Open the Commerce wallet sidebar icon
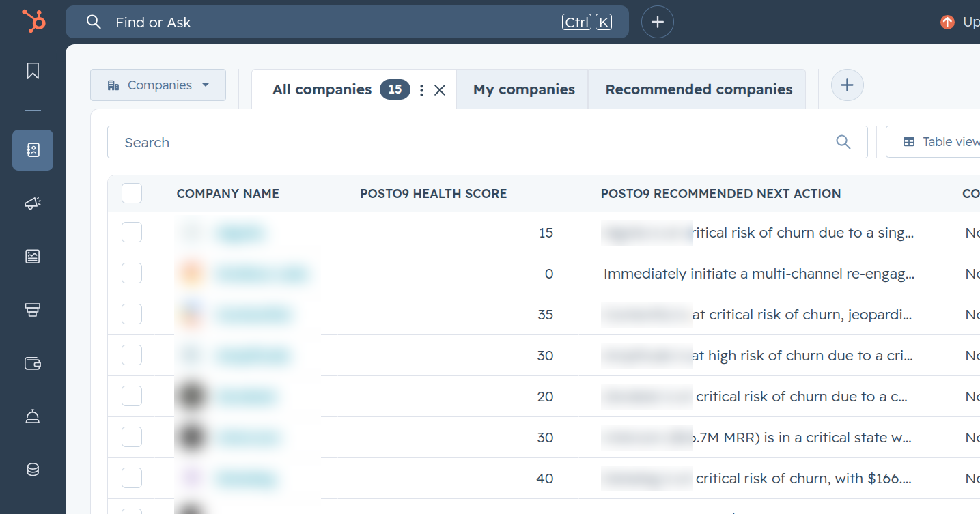This screenshot has height=514, width=980. pyautogui.click(x=33, y=363)
